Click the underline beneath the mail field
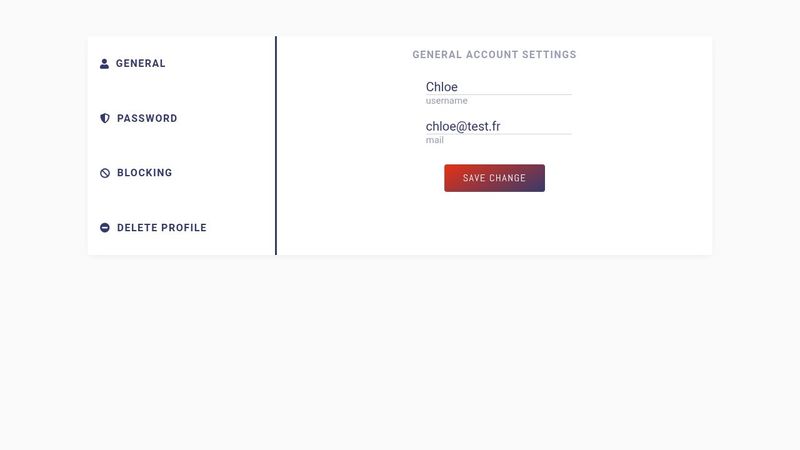800x450 pixels. point(498,134)
